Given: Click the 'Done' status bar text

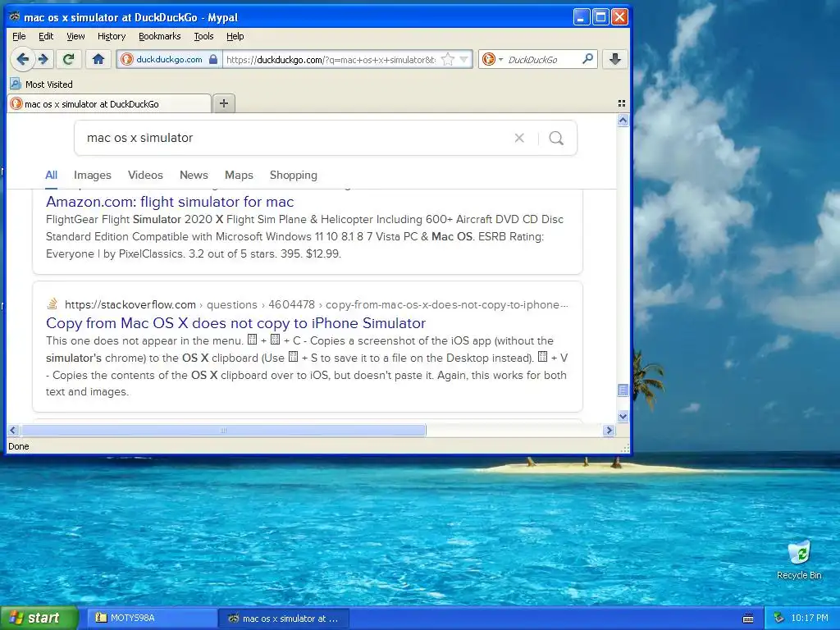Looking at the screenshot, I should click(x=19, y=446).
